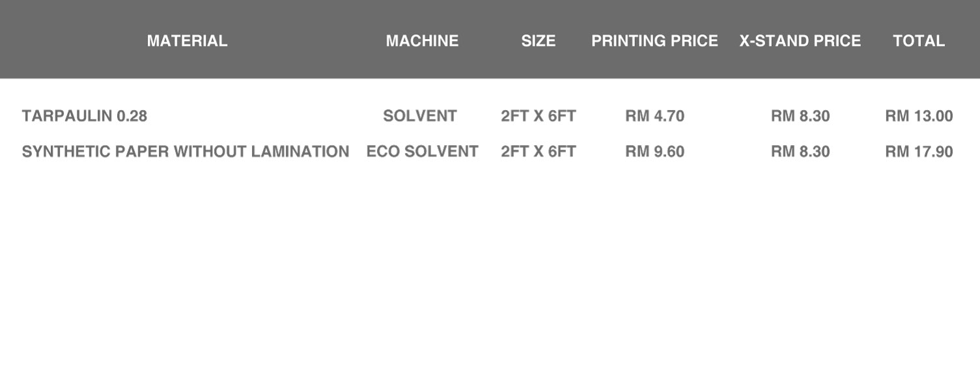Select the RM 13.00 total
Viewport: 980px width, 392px height.
point(919,117)
